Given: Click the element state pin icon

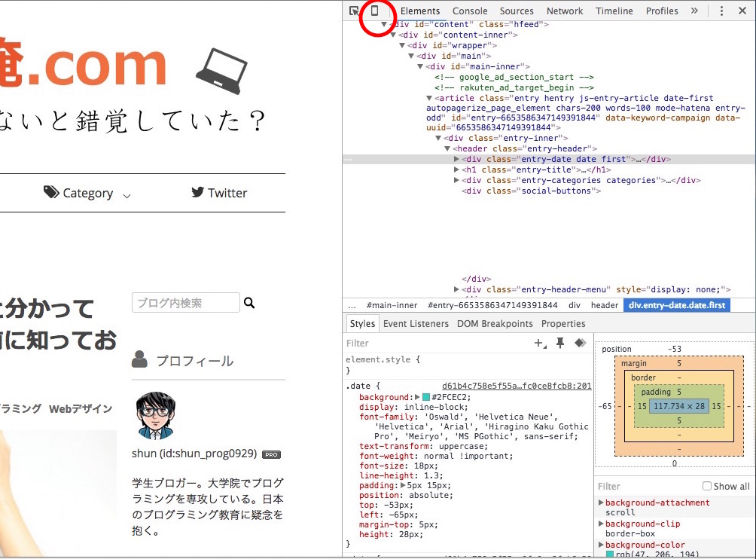Looking at the screenshot, I should 558,343.
